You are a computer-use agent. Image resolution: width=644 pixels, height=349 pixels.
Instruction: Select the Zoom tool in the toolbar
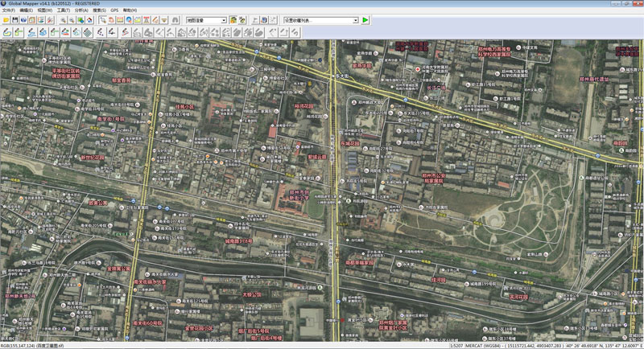tap(103, 20)
